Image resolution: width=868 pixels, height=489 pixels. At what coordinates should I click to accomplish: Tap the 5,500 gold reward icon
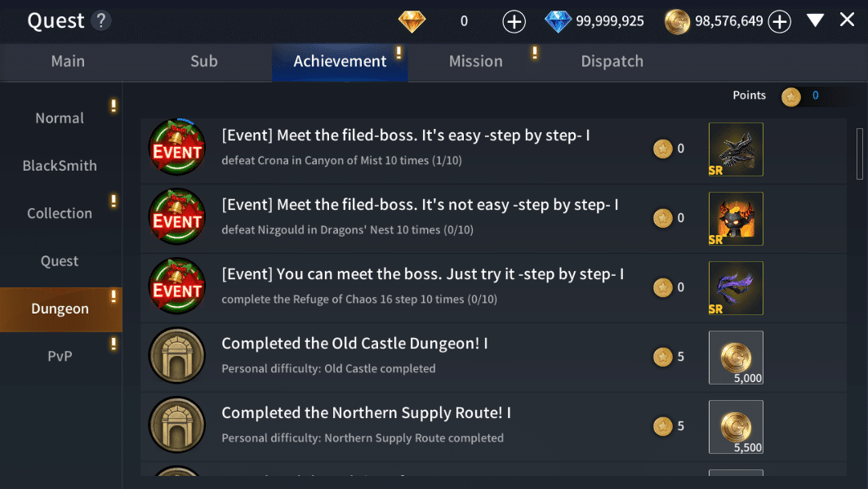coord(736,427)
